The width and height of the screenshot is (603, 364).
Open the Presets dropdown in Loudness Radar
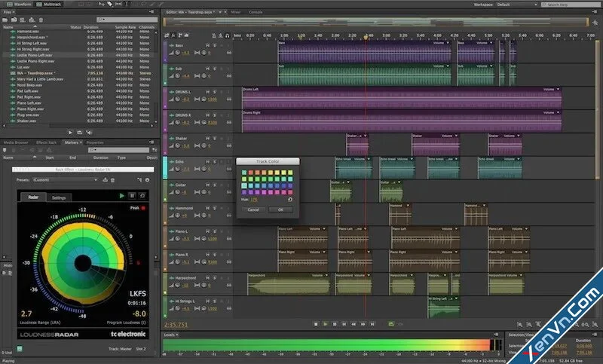[x=65, y=180]
